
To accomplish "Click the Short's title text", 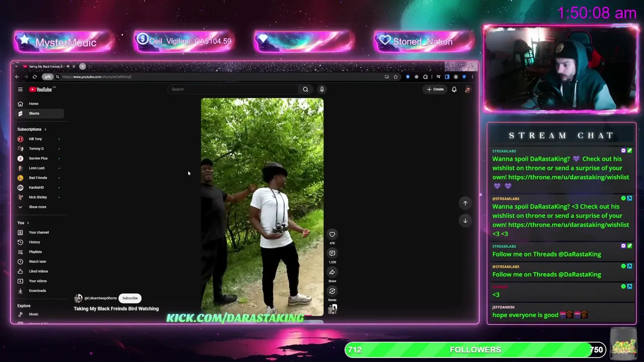I will tap(116, 309).
